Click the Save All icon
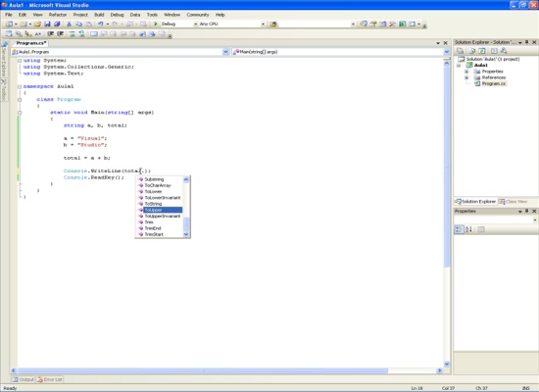The image size is (539, 392). click(x=57, y=24)
